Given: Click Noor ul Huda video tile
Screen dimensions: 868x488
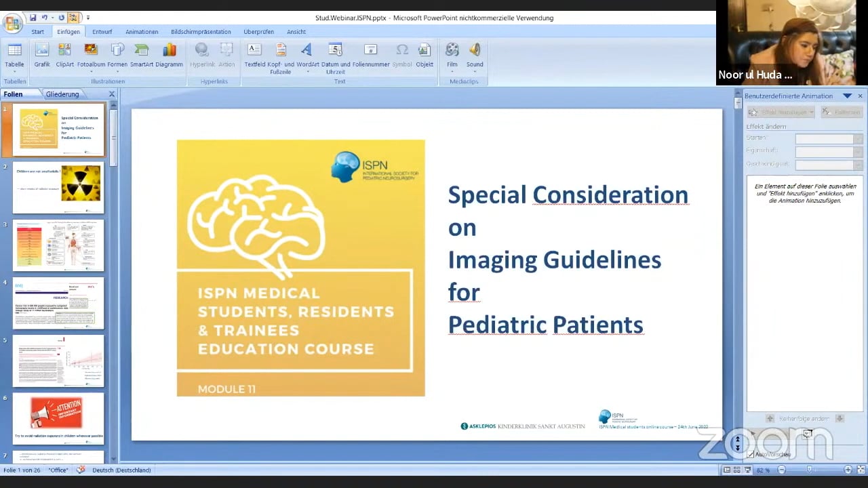Looking at the screenshot, I should [792, 42].
